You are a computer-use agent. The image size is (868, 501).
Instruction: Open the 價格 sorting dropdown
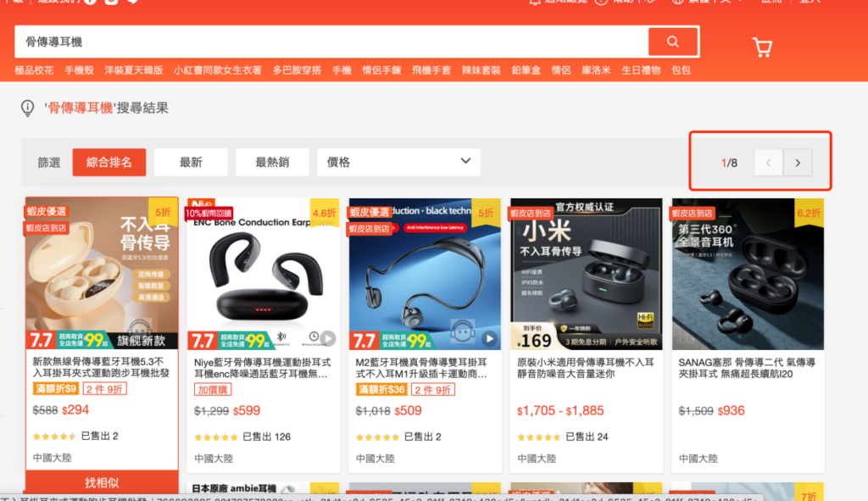pyautogui.click(x=398, y=162)
